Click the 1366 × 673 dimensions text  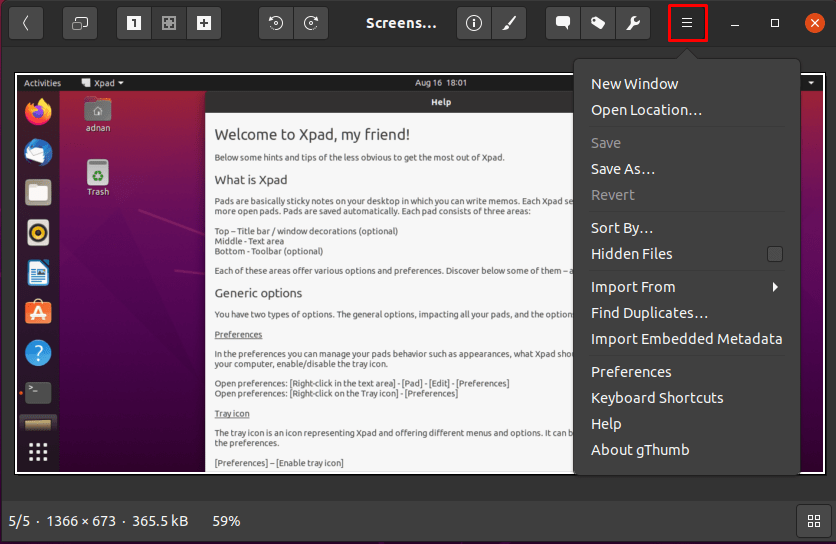pyautogui.click(x=81, y=521)
